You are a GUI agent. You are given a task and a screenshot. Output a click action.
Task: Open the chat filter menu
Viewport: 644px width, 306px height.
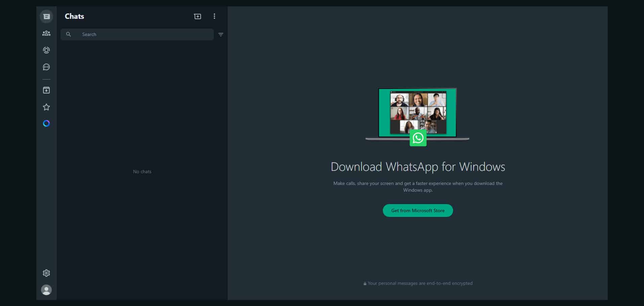[221, 35]
